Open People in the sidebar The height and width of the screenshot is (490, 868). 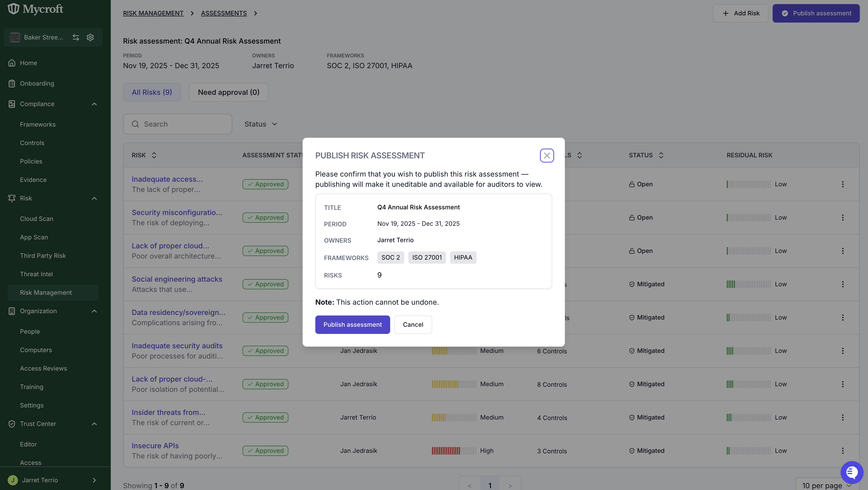click(x=30, y=331)
